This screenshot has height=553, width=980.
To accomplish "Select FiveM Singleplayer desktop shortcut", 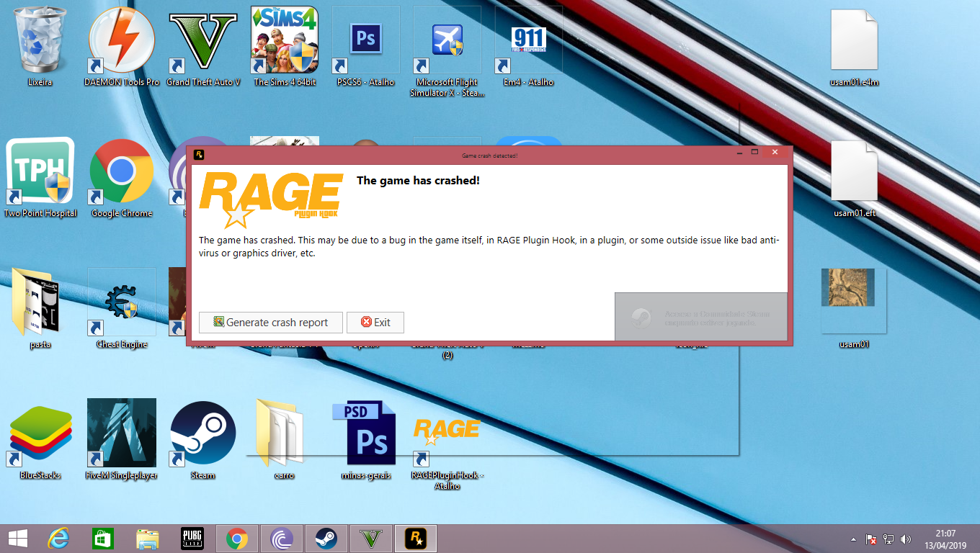I will [x=122, y=440].
